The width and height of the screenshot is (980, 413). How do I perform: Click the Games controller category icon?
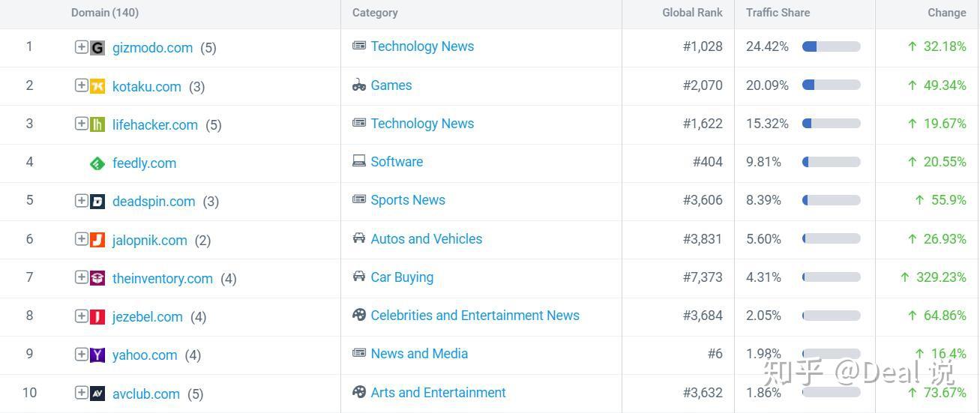[359, 85]
